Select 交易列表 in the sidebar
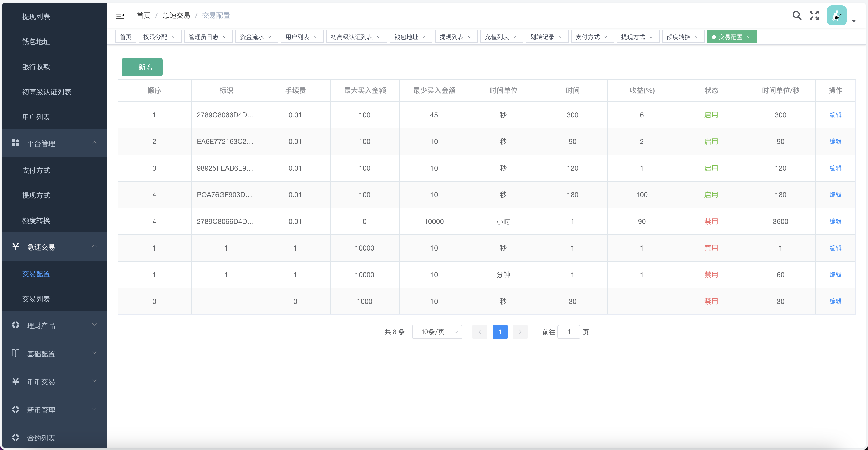868x450 pixels. (36, 299)
